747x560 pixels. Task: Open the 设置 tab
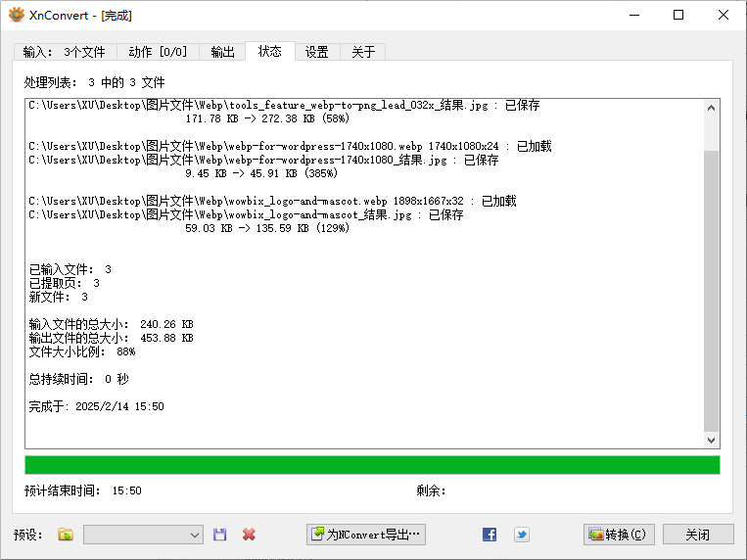pos(316,52)
